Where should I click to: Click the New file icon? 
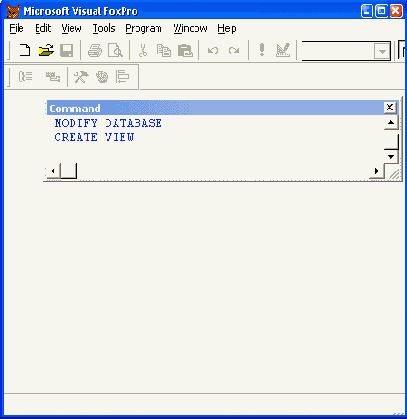click(25, 50)
